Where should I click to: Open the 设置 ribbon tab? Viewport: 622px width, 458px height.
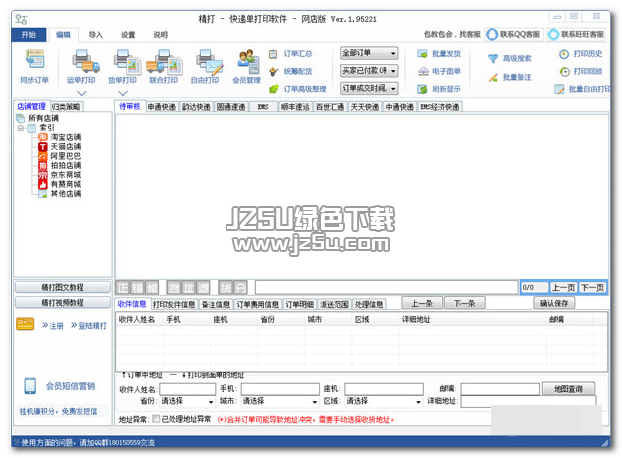coord(128,34)
